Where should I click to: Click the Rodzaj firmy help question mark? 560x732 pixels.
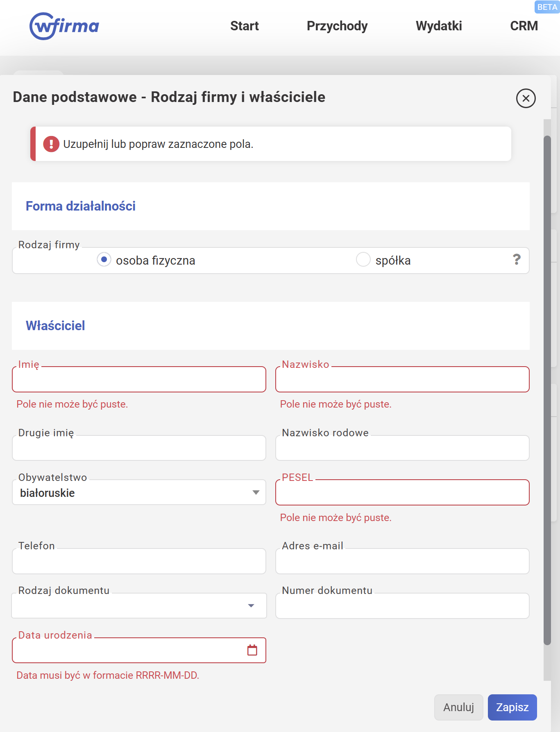click(517, 259)
